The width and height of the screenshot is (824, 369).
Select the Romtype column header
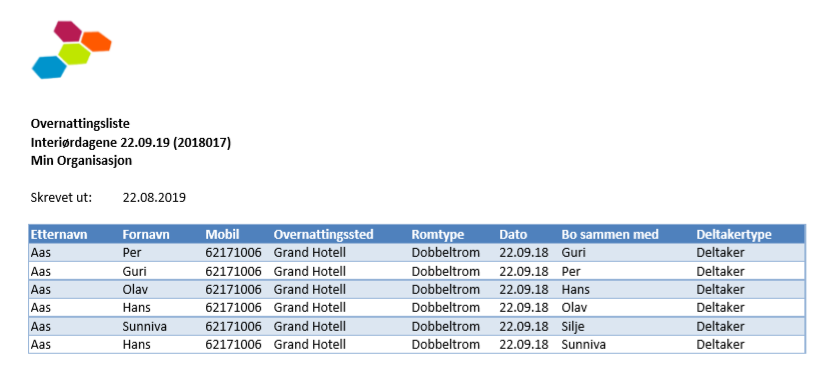tap(438, 234)
